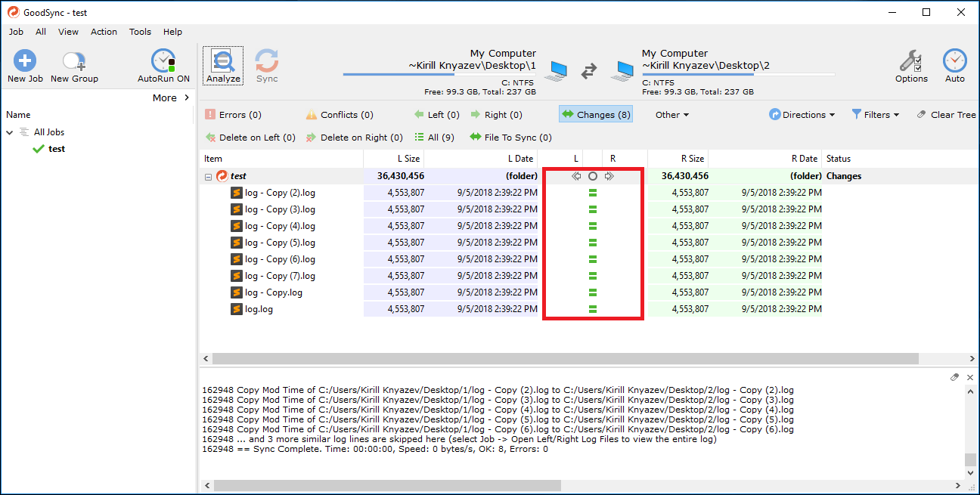Screen dimensions: 980x495
Task: Click the left-to-right direction arrow on test row
Action: (609, 176)
